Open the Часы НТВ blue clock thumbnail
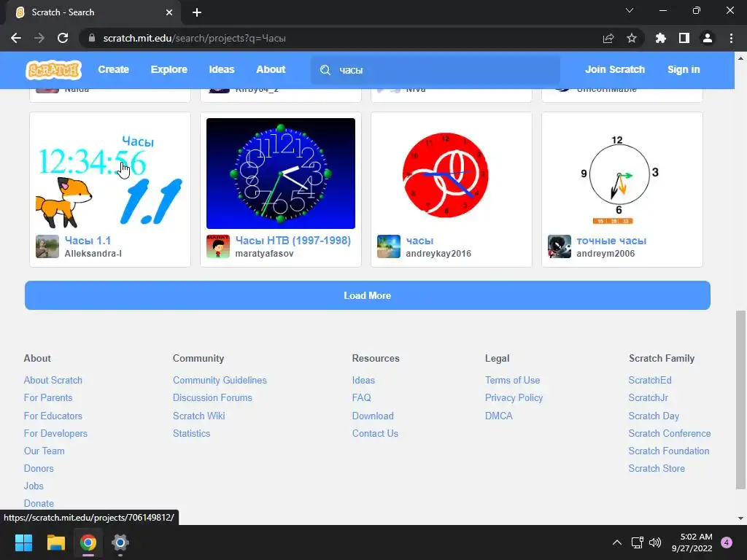The height and width of the screenshot is (560, 747). click(x=281, y=174)
